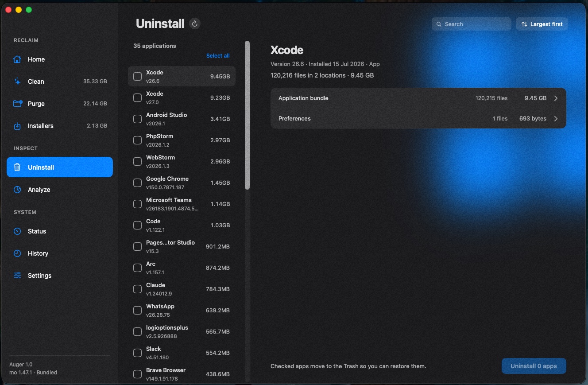Image resolution: width=588 pixels, height=385 pixels.
Task: Check the Xcode v26.6 checkbox
Action: (138, 77)
